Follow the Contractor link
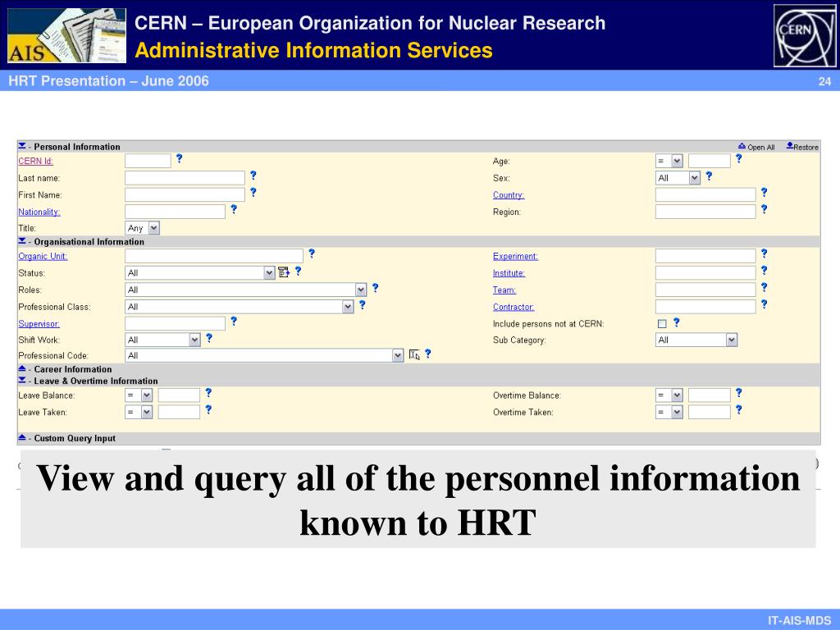This screenshot has height=630, width=840. coord(514,307)
